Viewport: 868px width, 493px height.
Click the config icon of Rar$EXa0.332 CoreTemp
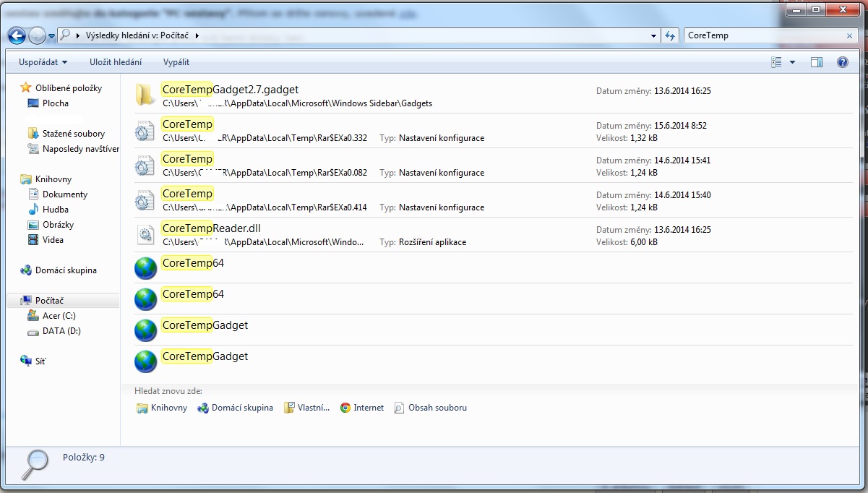[145, 131]
